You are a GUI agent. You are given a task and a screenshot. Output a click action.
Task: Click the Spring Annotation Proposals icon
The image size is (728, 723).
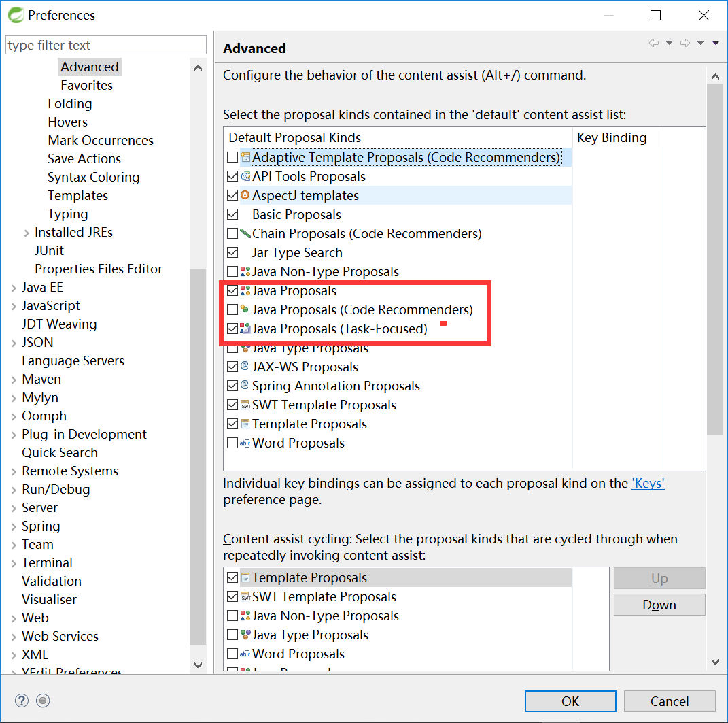245,385
